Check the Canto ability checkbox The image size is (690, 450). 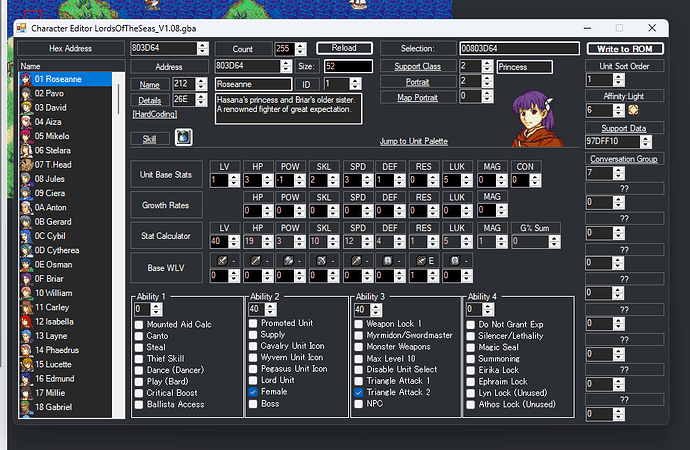139,336
